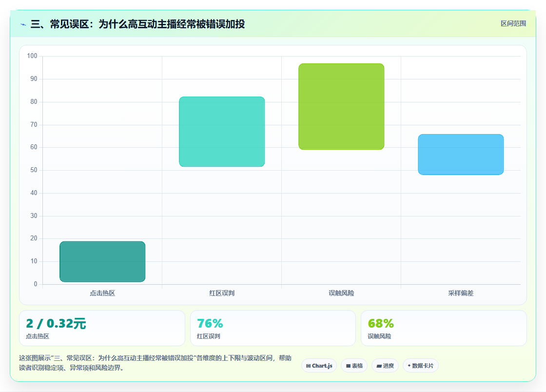Click the 68% stat value

pyautogui.click(x=381, y=323)
